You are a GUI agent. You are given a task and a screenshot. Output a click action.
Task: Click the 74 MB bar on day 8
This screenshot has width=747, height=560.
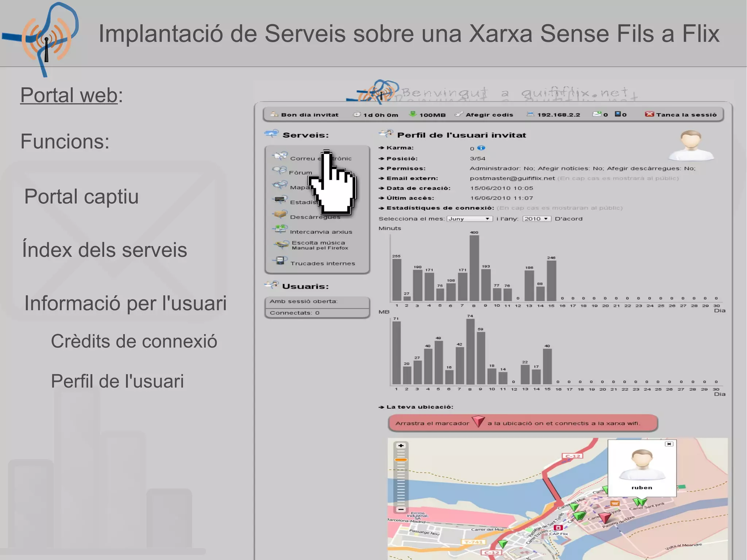(470, 351)
